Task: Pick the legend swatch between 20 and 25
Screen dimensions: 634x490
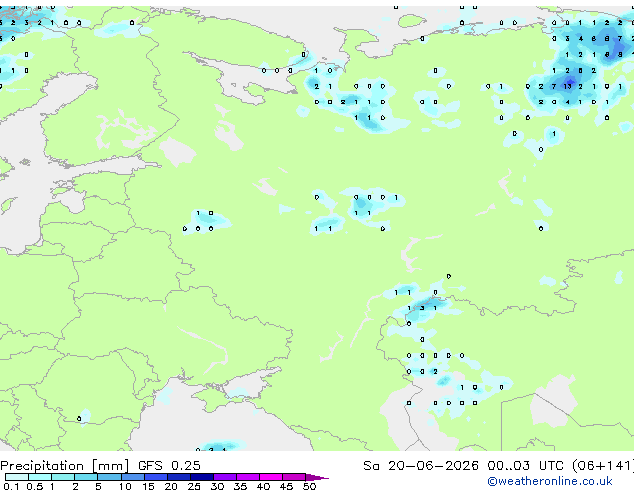Action: (178, 477)
